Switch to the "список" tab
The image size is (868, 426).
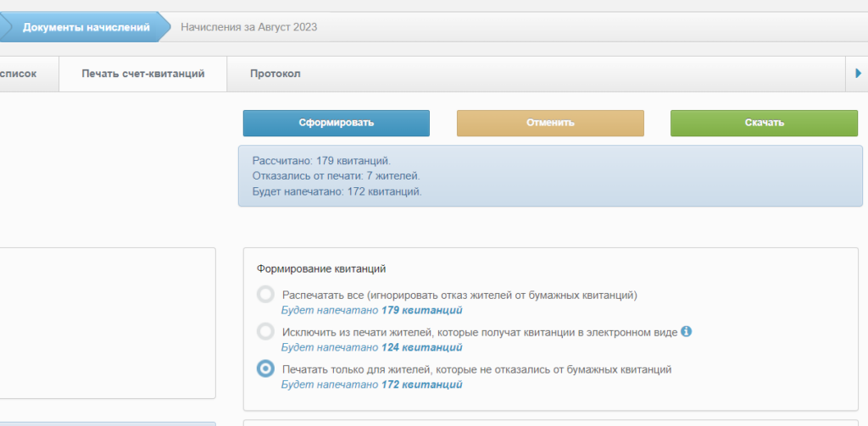(x=19, y=74)
